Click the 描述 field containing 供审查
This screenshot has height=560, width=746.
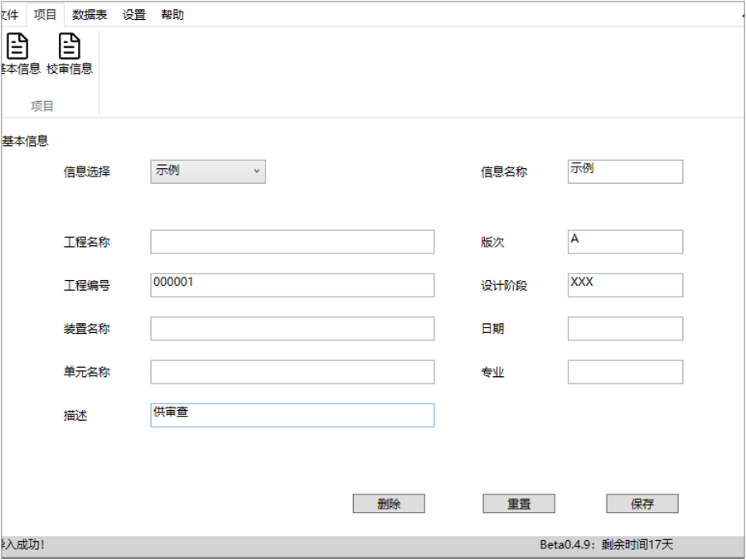click(292, 415)
